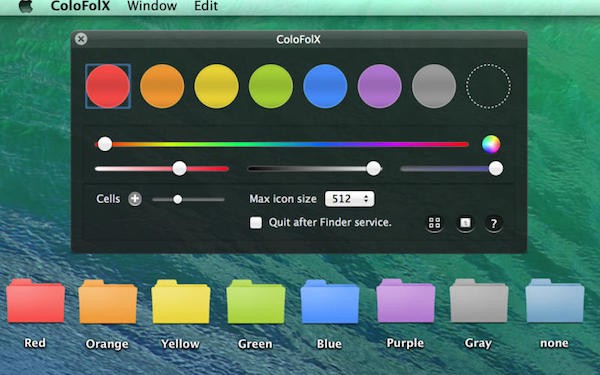Enable Quit after Finder service checkbox
600x375 pixels.
pos(256,223)
